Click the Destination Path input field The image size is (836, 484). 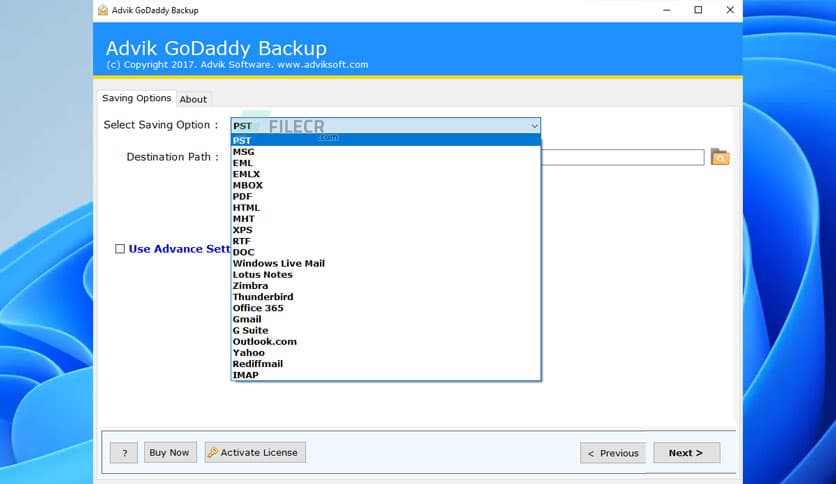(x=622, y=157)
